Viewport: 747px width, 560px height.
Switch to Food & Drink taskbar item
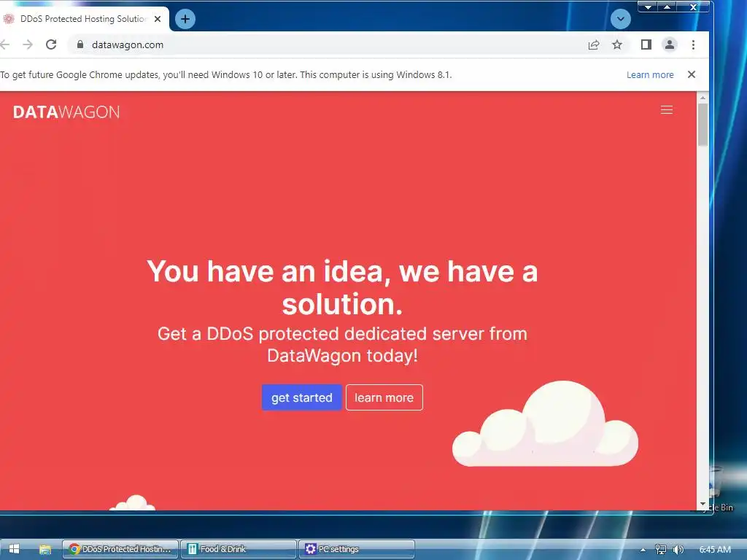coord(239,549)
